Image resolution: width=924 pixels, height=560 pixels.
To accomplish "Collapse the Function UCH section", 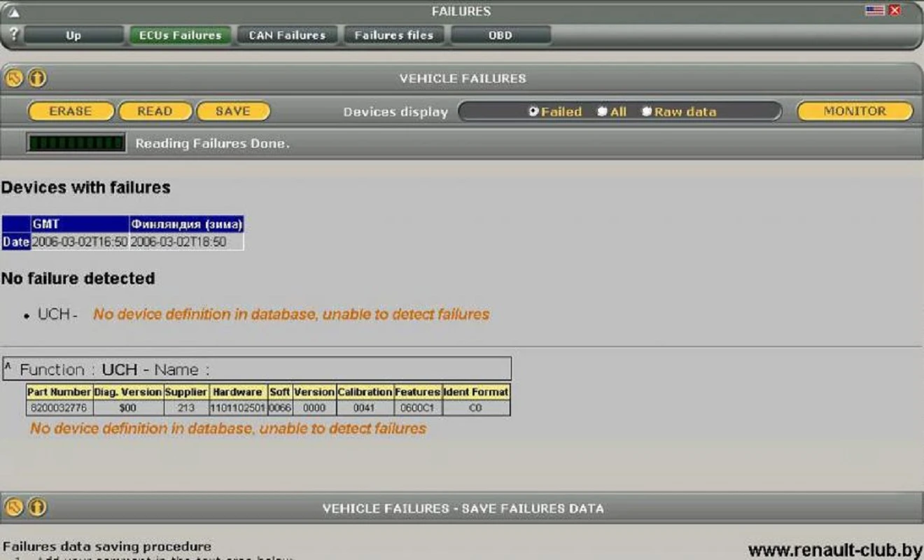I will pos(8,365).
